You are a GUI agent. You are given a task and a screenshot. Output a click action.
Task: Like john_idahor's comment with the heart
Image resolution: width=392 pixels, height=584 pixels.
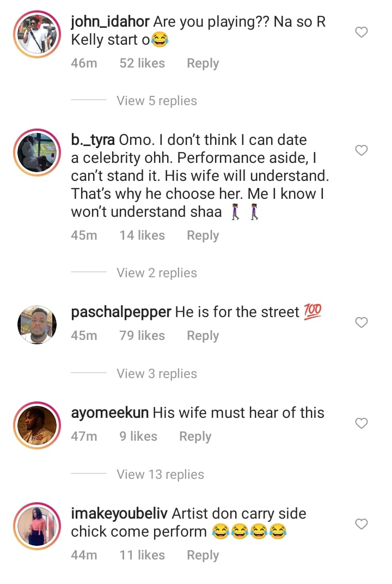pyautogui.click(x=362, y=33)
